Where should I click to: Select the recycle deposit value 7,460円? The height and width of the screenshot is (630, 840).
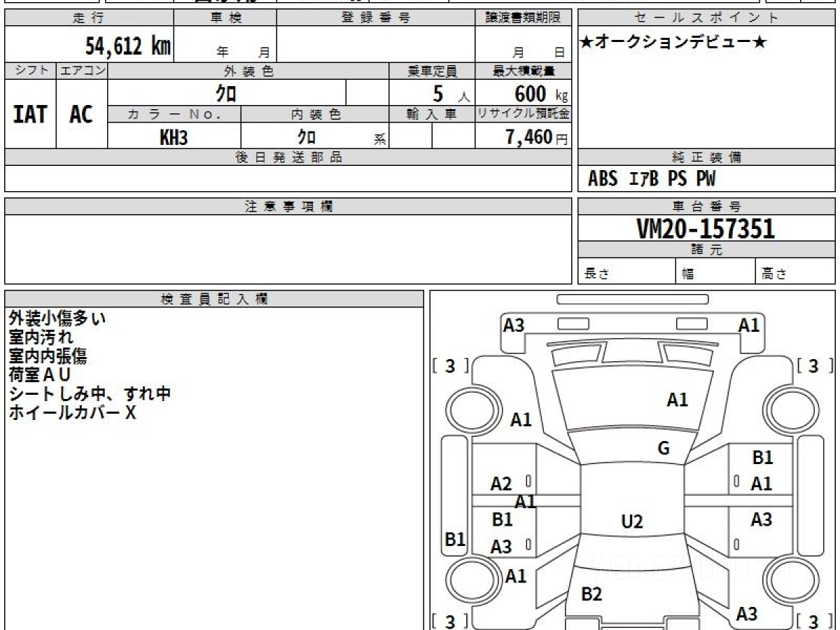(x=537, y=137)
